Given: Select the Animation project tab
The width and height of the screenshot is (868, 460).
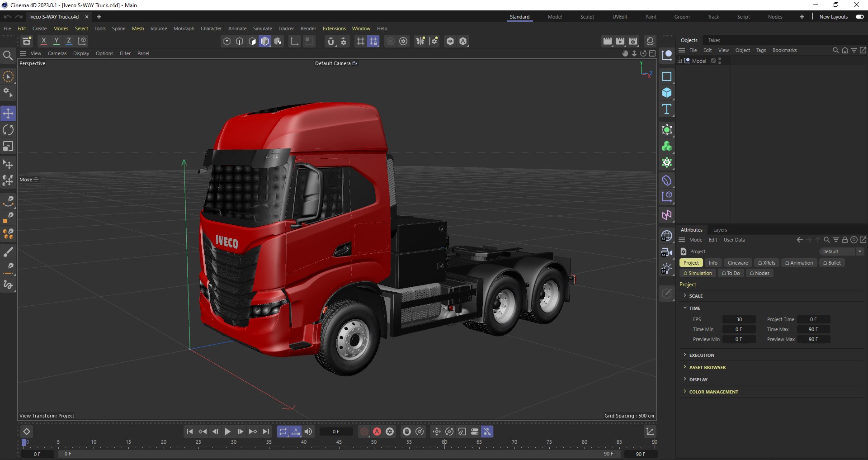Looking at the screenshot, I should point(799,263).
